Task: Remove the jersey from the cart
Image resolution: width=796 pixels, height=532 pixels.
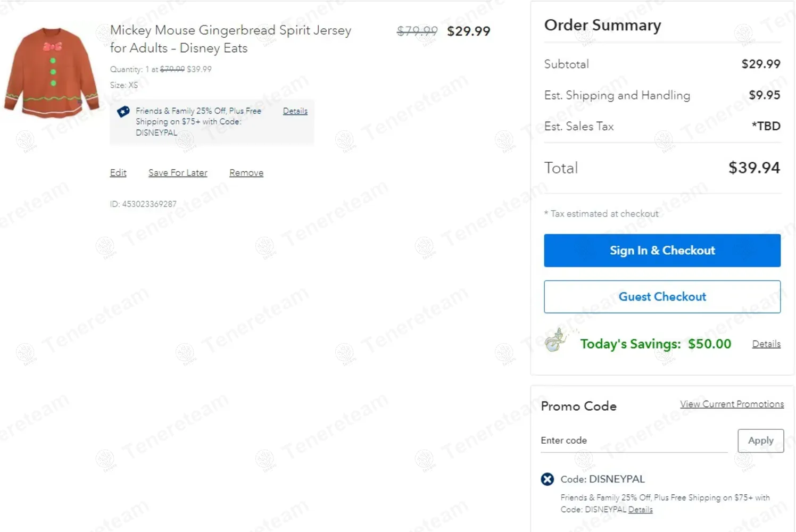Action: coord(246,173)
